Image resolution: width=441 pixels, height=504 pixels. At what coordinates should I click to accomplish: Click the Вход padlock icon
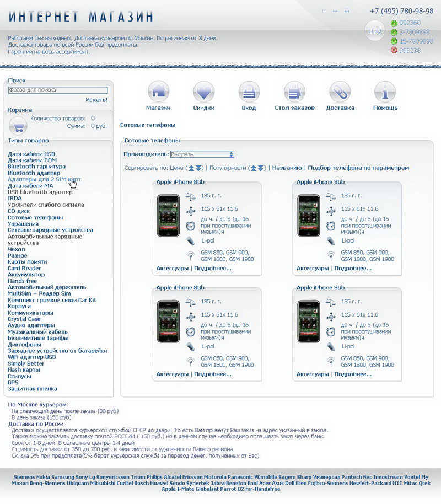[249, 92]
